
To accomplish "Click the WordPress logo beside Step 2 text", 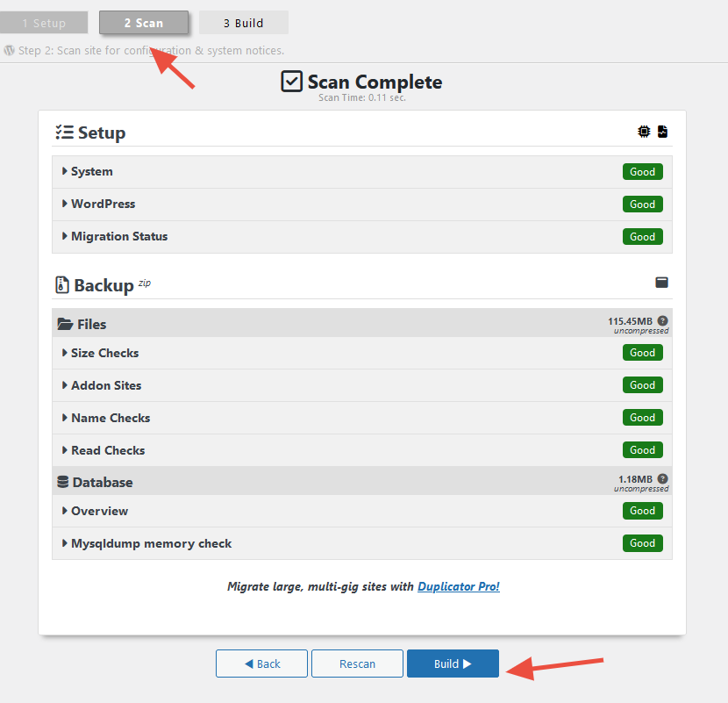I will point(9,51).
